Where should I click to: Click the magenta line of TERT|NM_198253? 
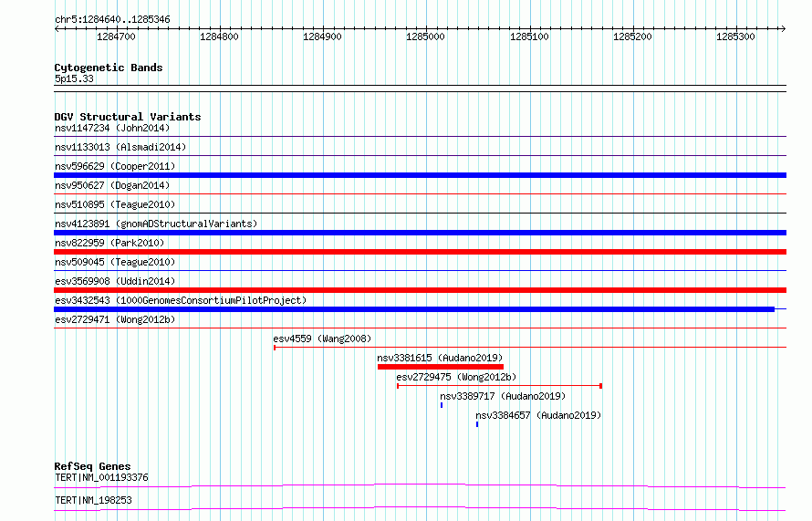pyautogui.click(x=420, y=508)
